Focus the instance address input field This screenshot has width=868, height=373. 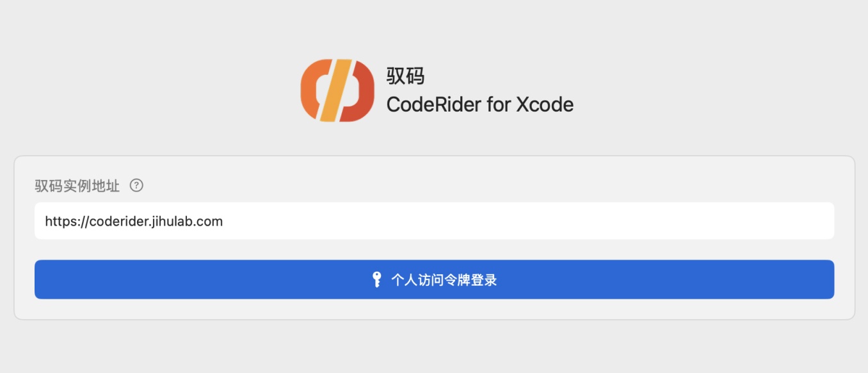[x=434, y=221]
